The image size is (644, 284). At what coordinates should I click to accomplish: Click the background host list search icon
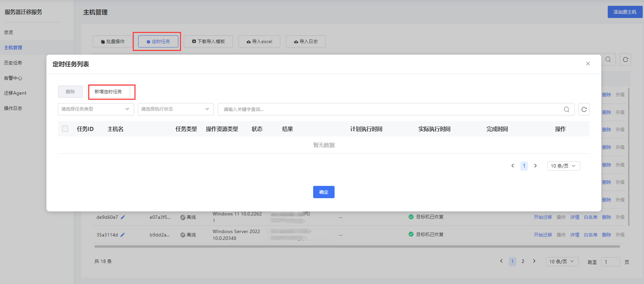coord(608,59)
